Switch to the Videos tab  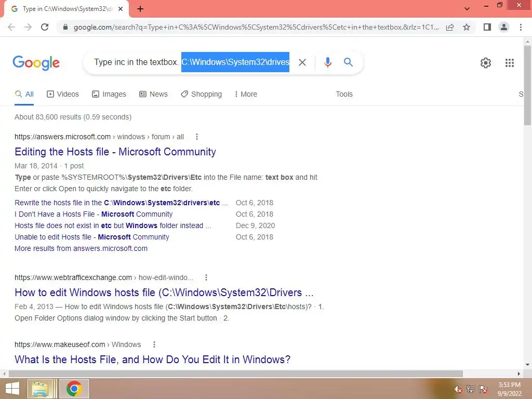tap(63, 95)
